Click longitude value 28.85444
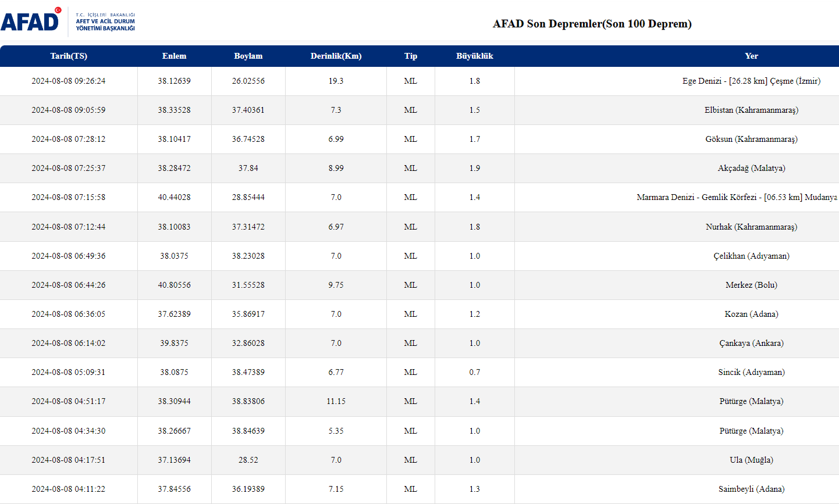839x504 pixels. pyautogui.click(x=248, y=198)
